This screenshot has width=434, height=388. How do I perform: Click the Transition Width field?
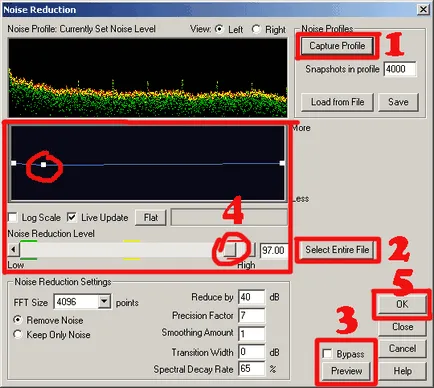(x=251, y=352)
